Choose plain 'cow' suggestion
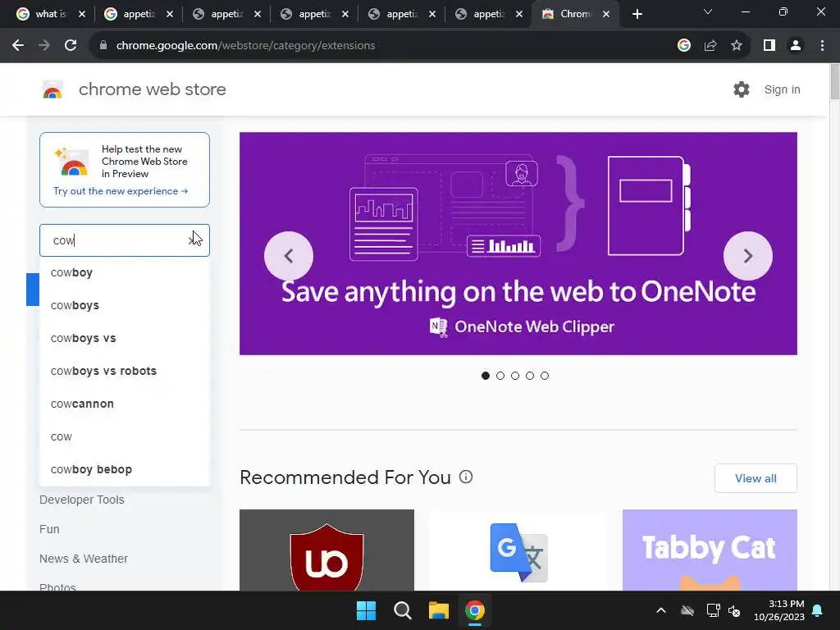This screenshot has height=630, width=840. click(x=125, y=436)
